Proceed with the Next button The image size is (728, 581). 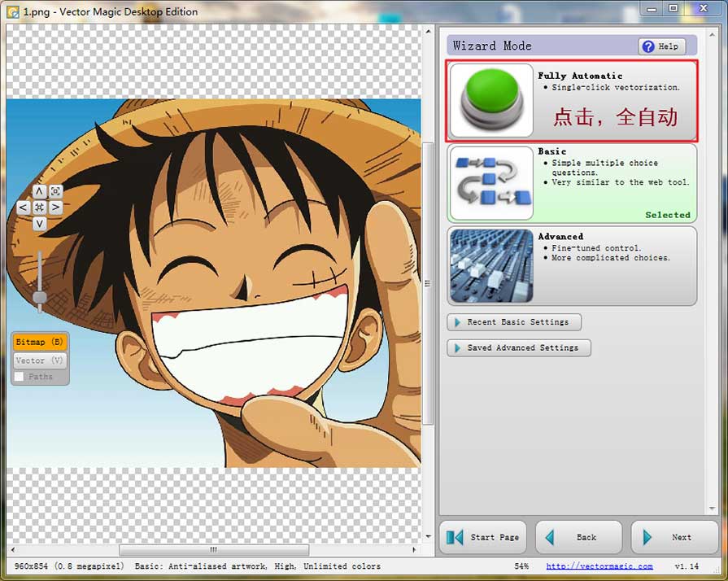click(674, 537)
